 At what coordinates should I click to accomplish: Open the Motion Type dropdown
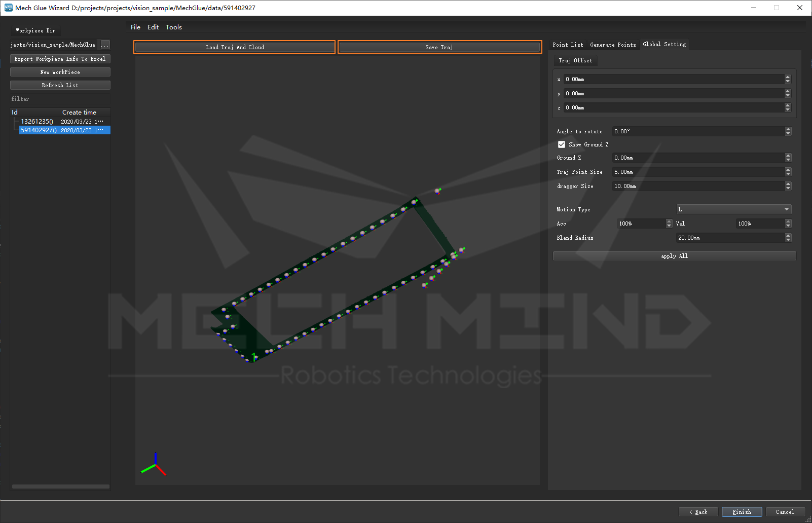click(733, 209)
